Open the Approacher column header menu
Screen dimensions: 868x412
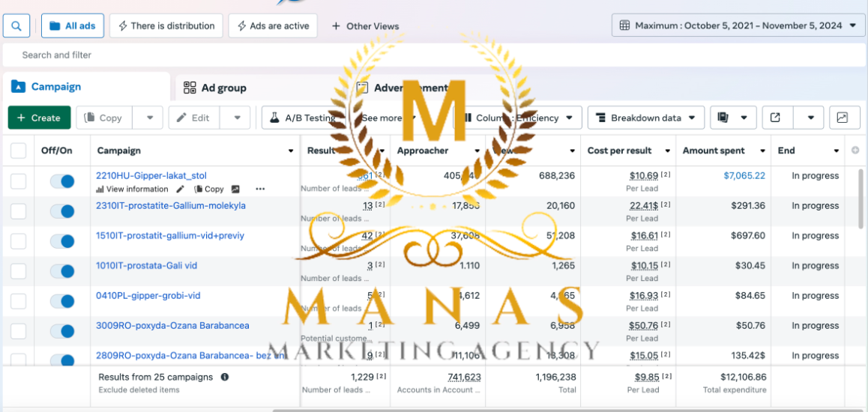pyautogui.click(x=477, y=151)
